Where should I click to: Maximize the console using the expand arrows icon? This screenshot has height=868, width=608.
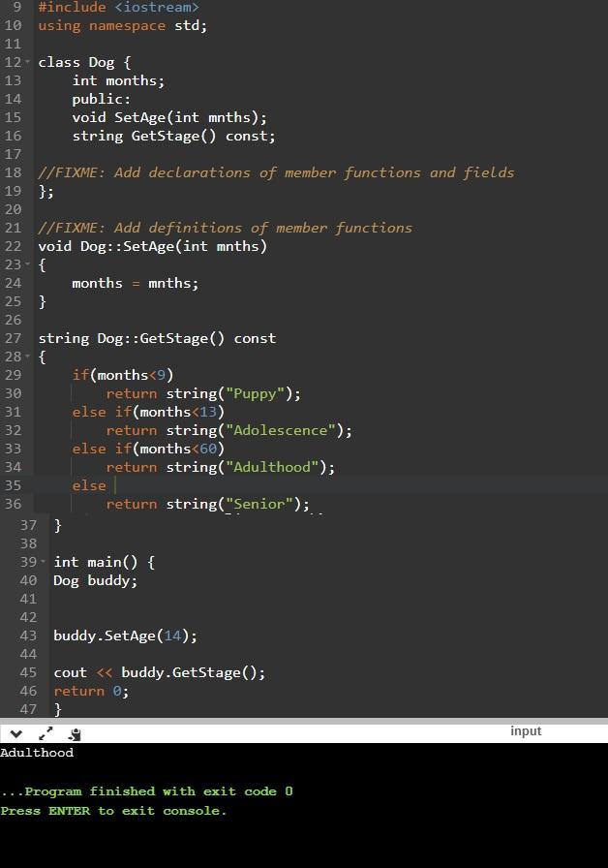click(46, 733)
